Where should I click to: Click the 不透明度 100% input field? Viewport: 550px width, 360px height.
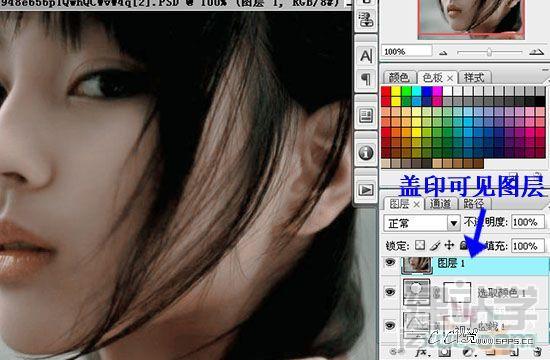click(528, 222)
